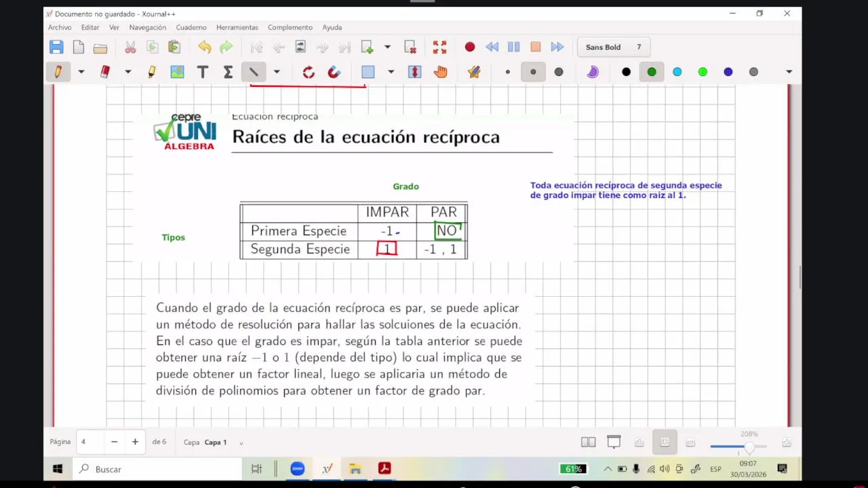Rewind the audio playback

point(492,47)
